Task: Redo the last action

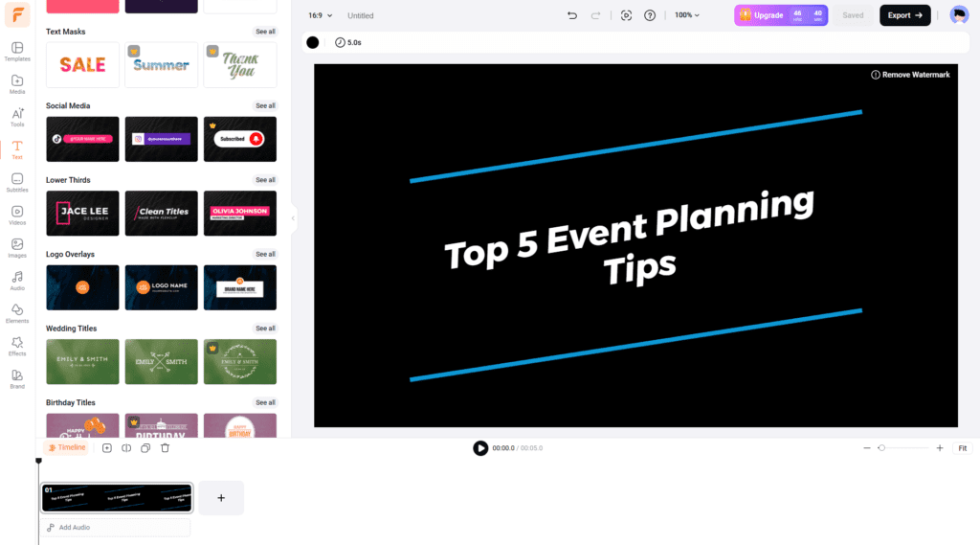Action: 595,15
